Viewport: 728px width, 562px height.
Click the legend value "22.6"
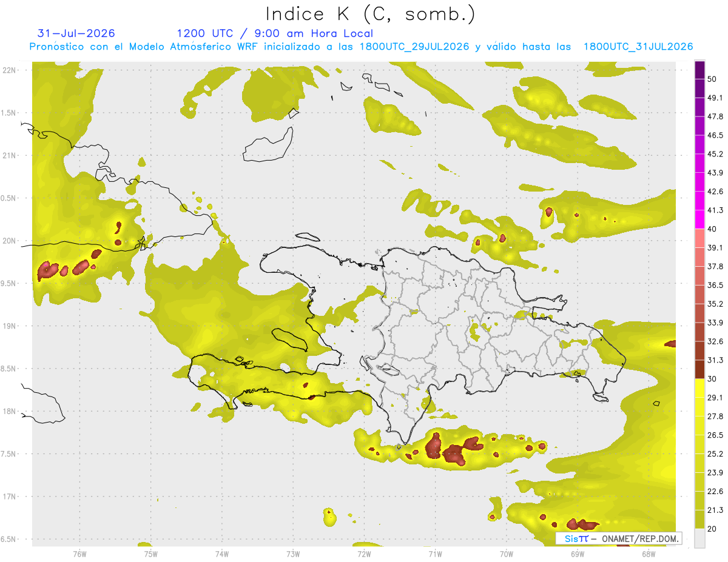(715, 491)
